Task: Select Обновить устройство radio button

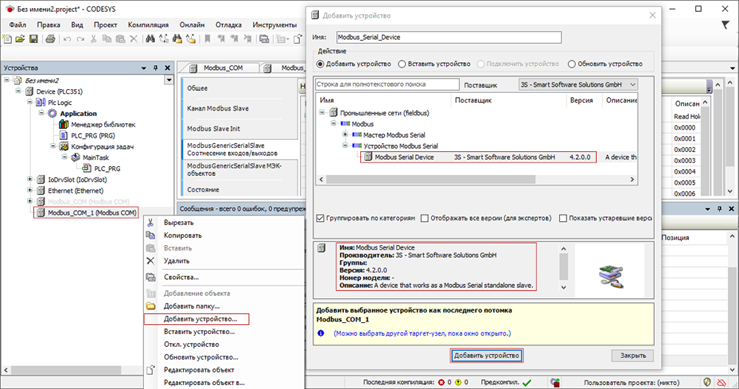Action: click(x=572, y=64)
